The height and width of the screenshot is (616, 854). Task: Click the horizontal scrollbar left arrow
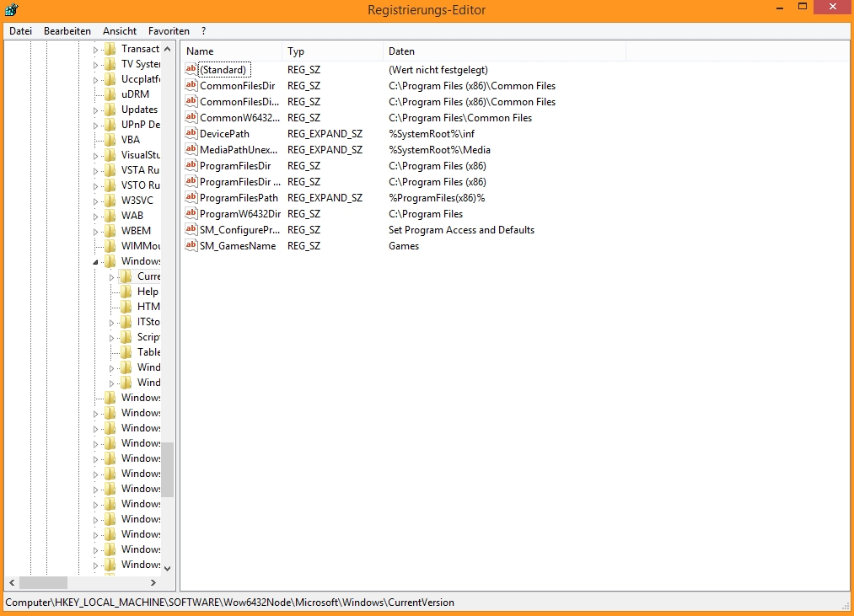(12, 583)
